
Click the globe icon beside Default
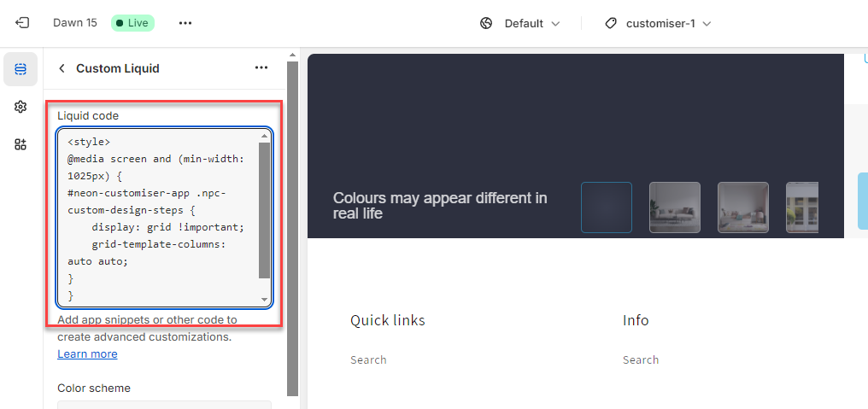(487, 23)
